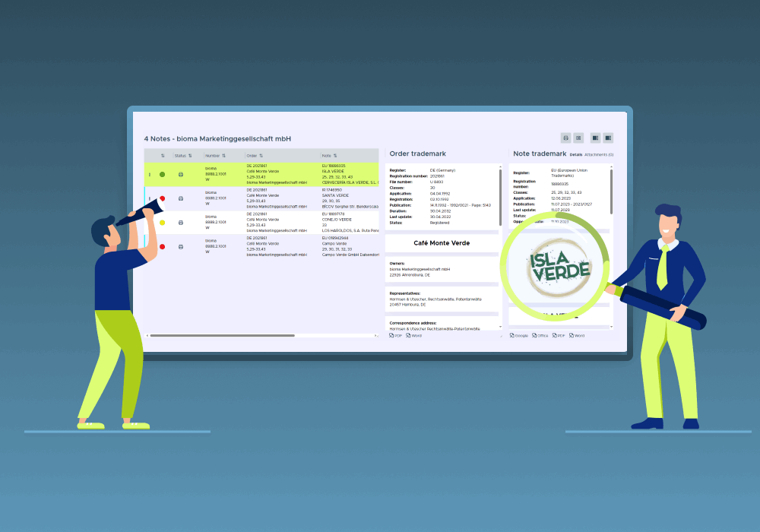The width and height of the screenshot is (760, 532).
Task: Open the Attachments (0) tab
Action: (599, 154)
